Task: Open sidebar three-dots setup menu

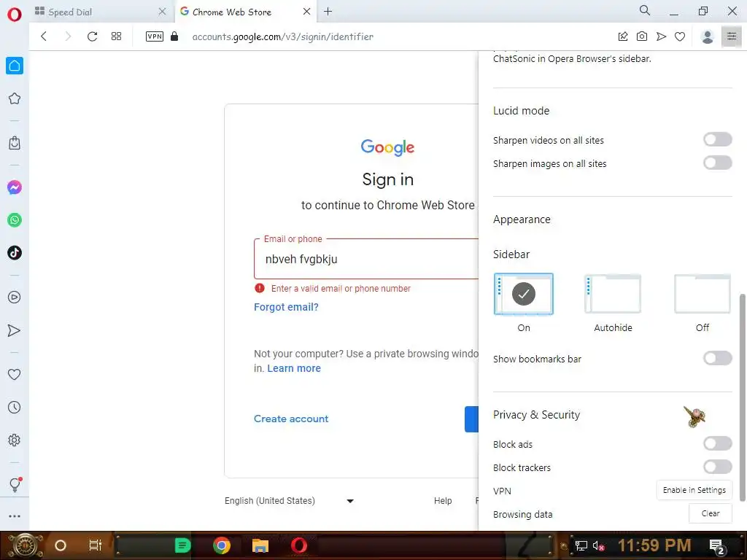Action: (15, 516)
